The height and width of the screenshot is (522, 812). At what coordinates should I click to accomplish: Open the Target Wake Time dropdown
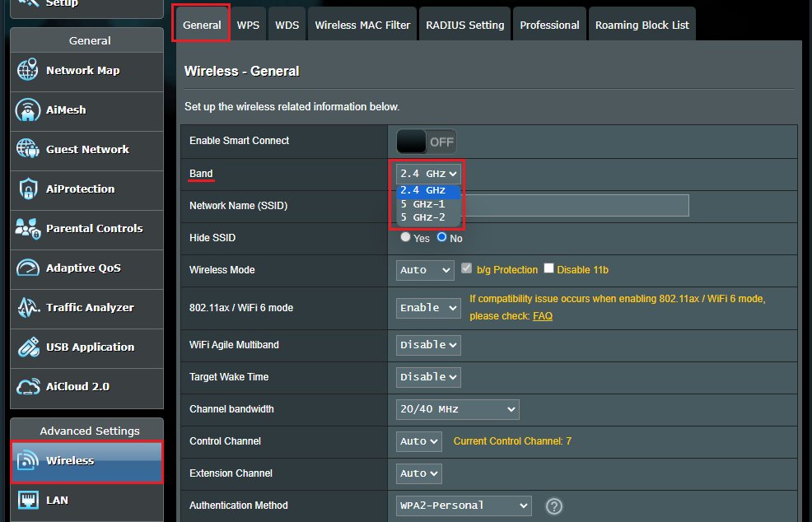428,378
